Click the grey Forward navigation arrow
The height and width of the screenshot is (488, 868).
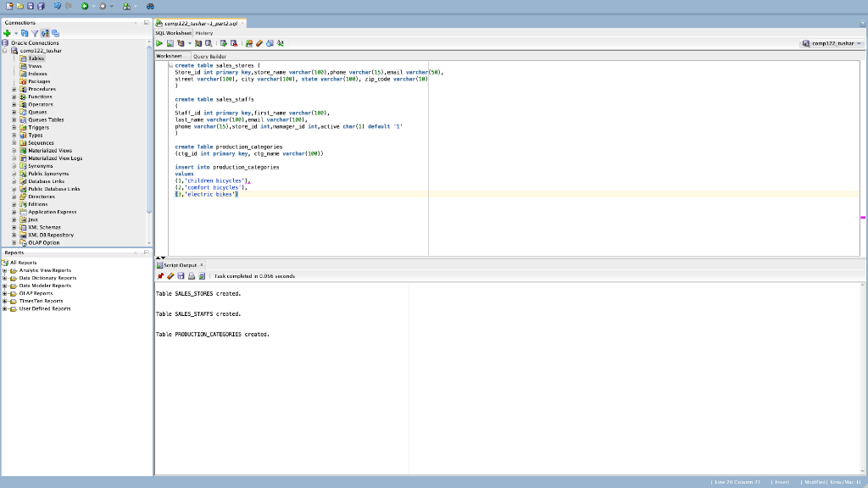(103, 6)
